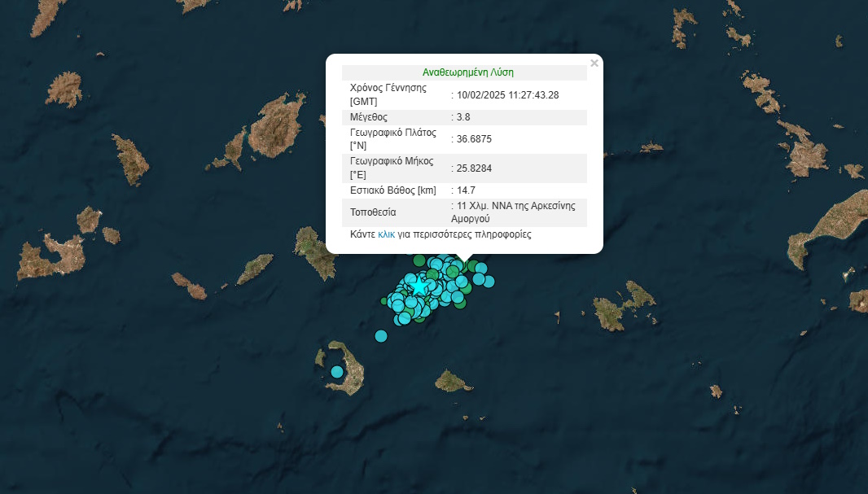Open the 'κλικ' link for more information
The width and height of the screenshot is (868, 494).
(x=387, y=234)
